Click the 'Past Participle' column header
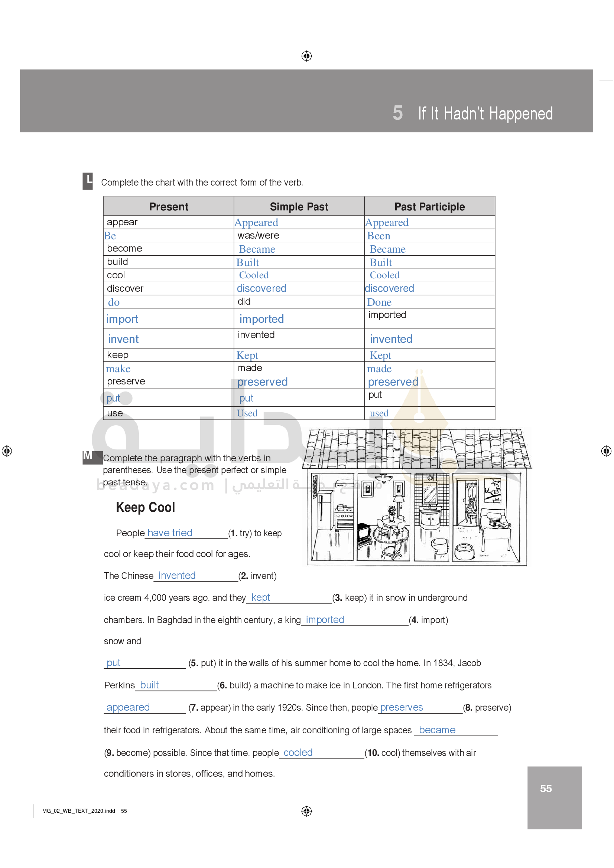This screenshot has width=614, height=868. tap(429, 207)
